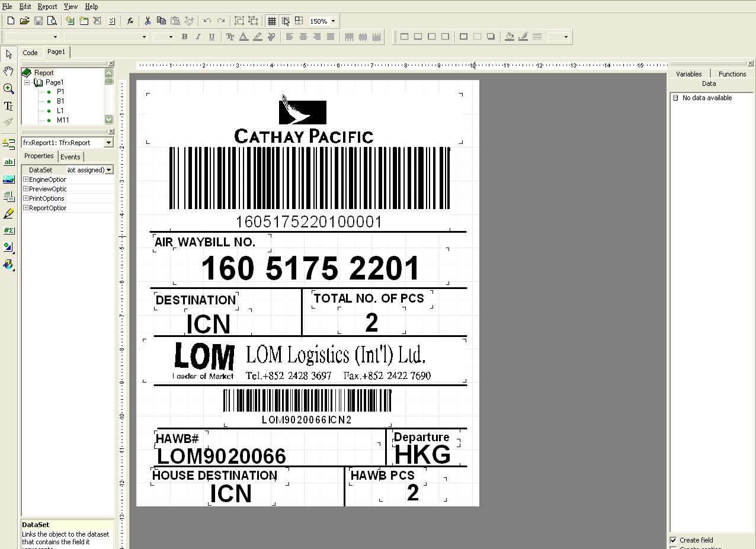Switch to the Functions tab
The width and height of the screenshot is (756, 549).
click(732, 74)
